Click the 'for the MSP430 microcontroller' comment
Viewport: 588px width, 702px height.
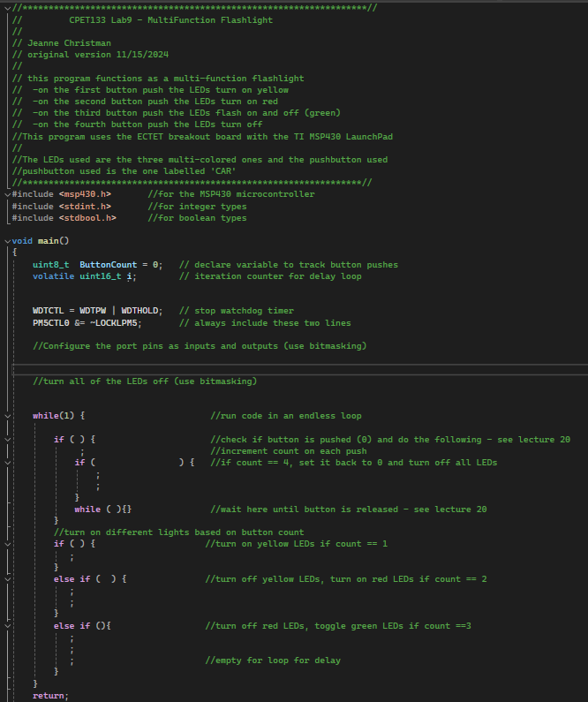[x=231, y=194]
